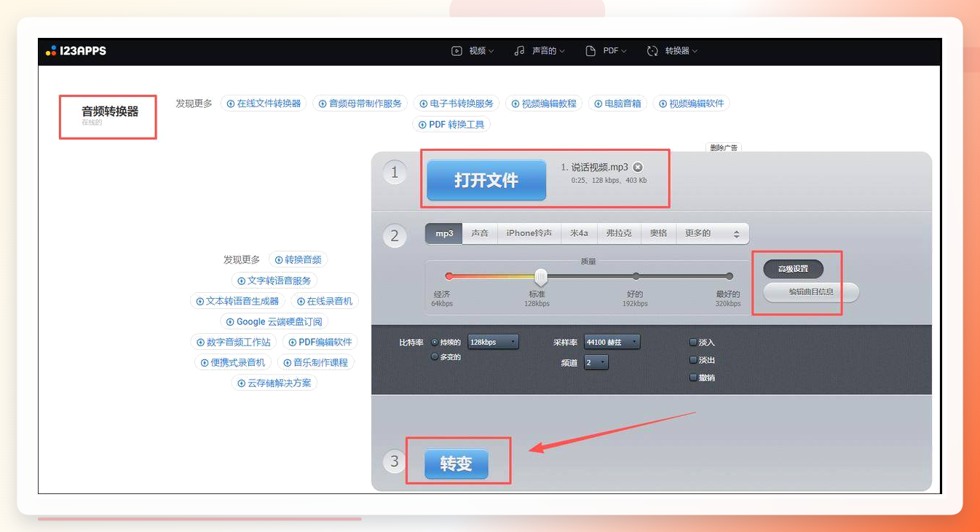
Task: Click the 删除广告 label
Action: [x=723, y=148]
